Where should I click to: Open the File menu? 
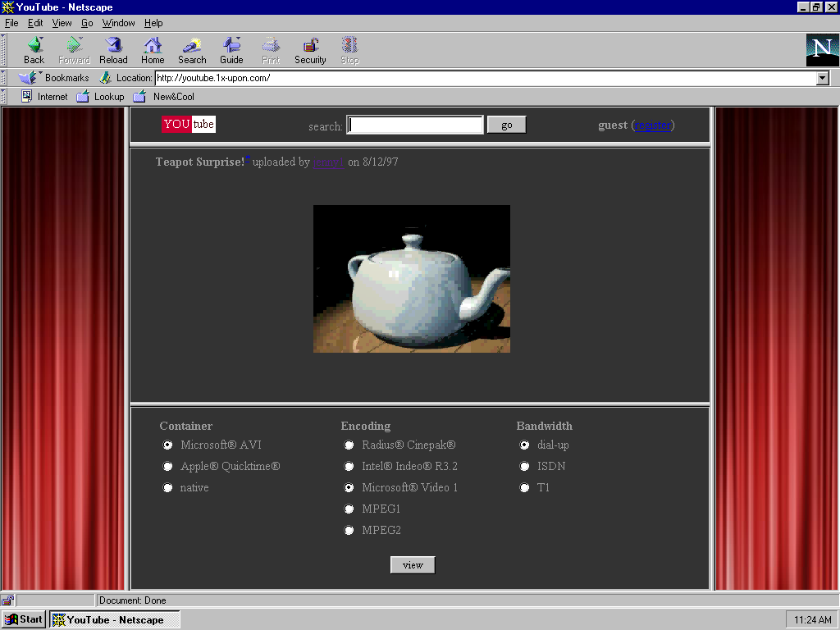[x=11, y=23]
